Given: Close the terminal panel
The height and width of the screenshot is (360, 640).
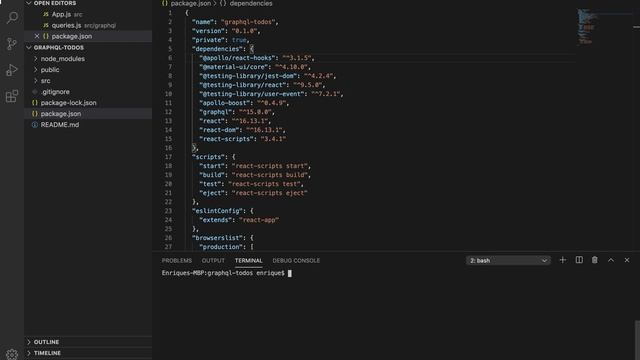Looking at the screenshot, I should [627, 260].
